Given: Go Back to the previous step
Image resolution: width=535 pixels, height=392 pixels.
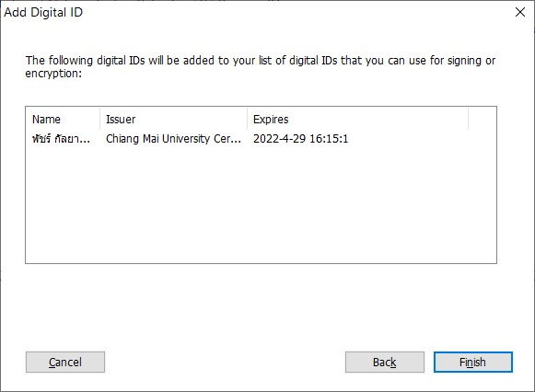Looking at the screenshot, I should (385, 362).
